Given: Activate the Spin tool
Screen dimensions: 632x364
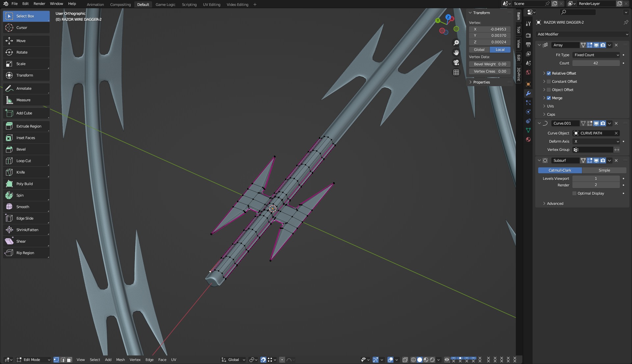Looking at the screenshot, I should pos(26,195).
